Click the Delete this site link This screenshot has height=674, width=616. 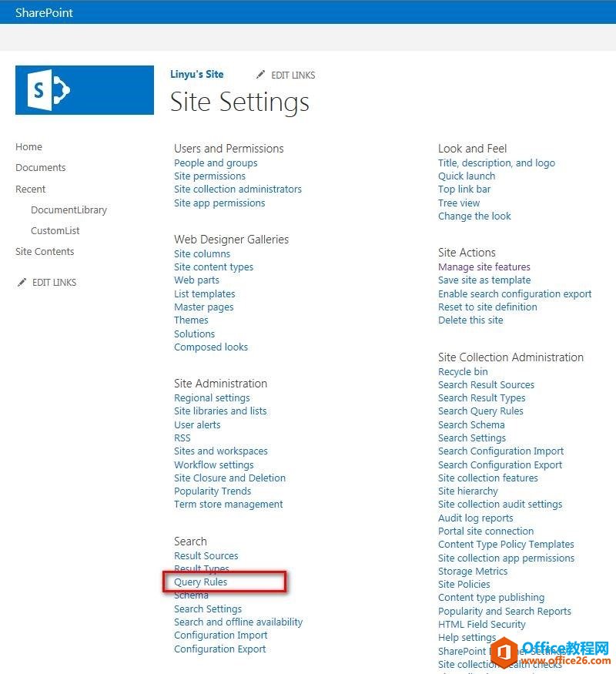click(x=470, y=320)
